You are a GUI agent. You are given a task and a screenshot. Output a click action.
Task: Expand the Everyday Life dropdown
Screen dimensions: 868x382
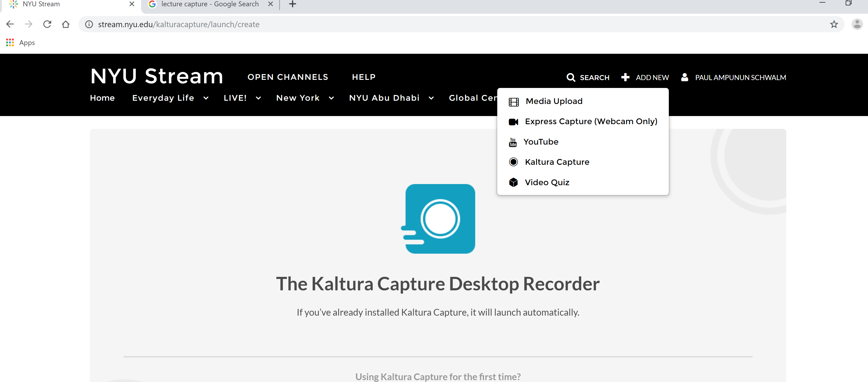(x=205, y=98)
